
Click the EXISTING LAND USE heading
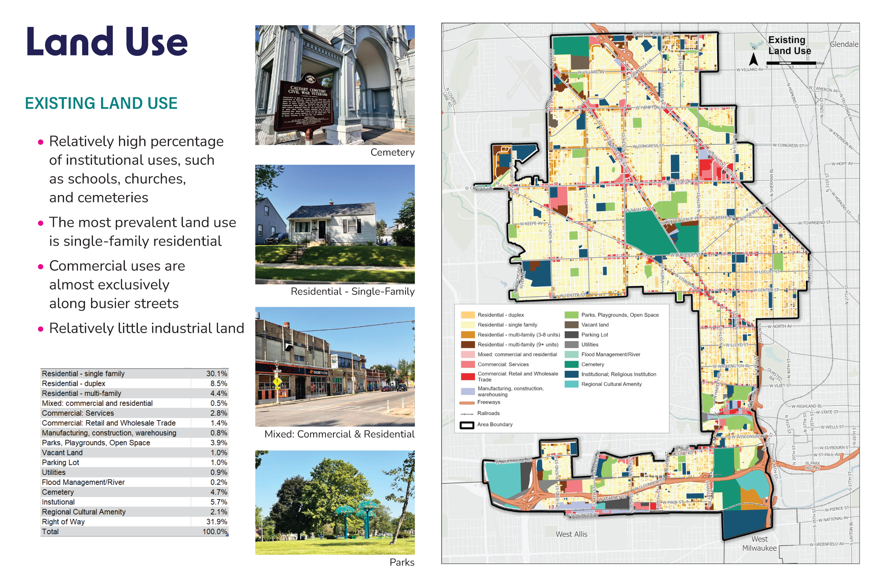click(101, 103)
